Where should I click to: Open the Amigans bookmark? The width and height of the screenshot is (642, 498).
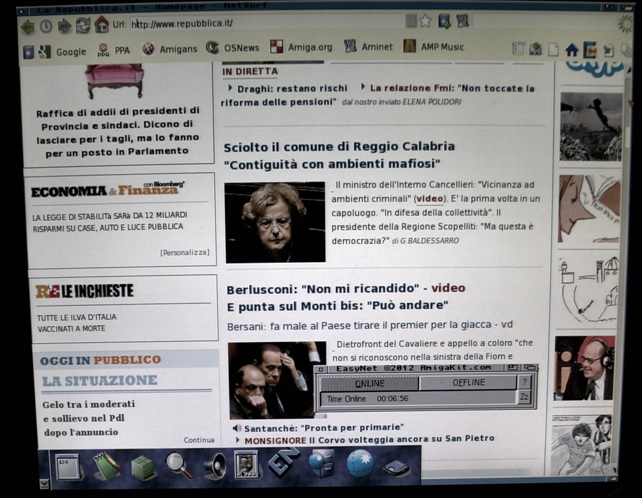pyautogui.click(x=170, y=49)
